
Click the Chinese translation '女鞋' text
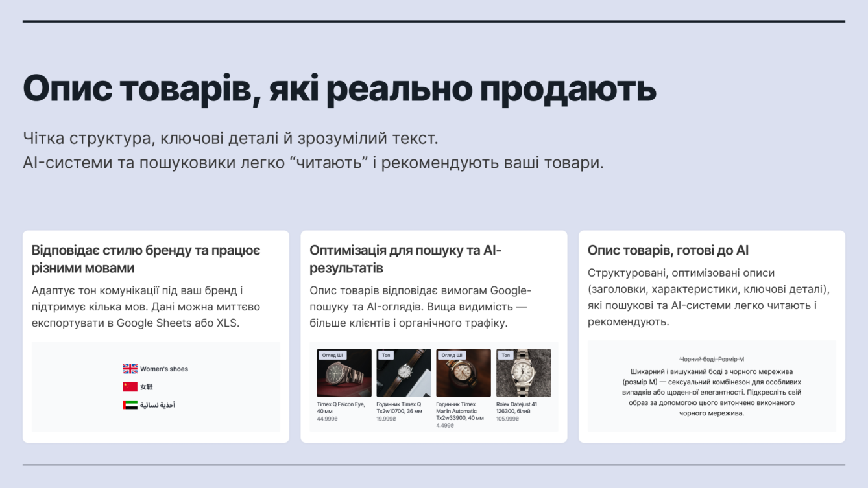(147, 387)
